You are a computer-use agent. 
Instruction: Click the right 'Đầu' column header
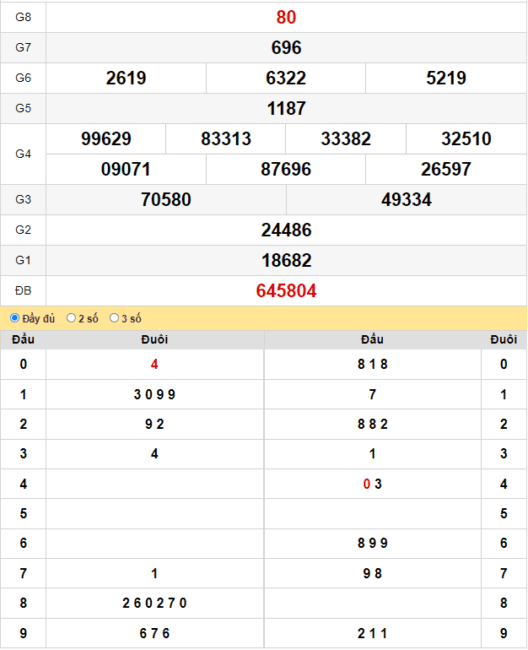(x=372, y=340)
